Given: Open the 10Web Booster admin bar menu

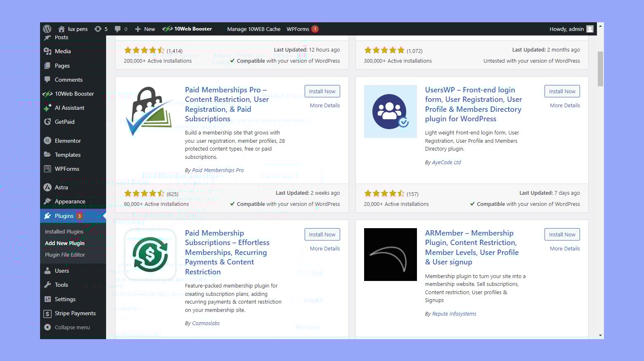Looking at the screenshot, I should (187, 29).
